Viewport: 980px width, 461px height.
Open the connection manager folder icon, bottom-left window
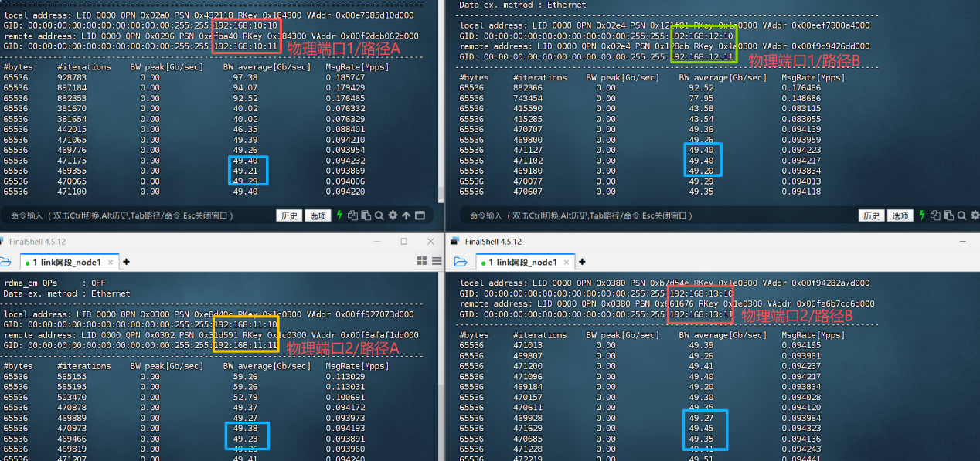6,262
